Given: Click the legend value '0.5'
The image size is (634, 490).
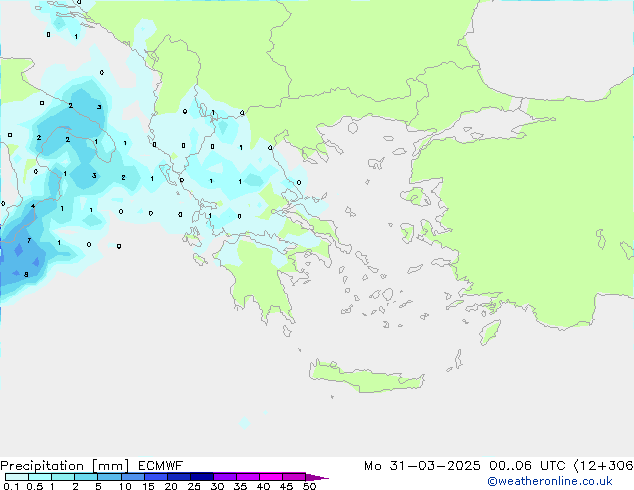Looking at the screenshot, I should [x=35, y=486].
